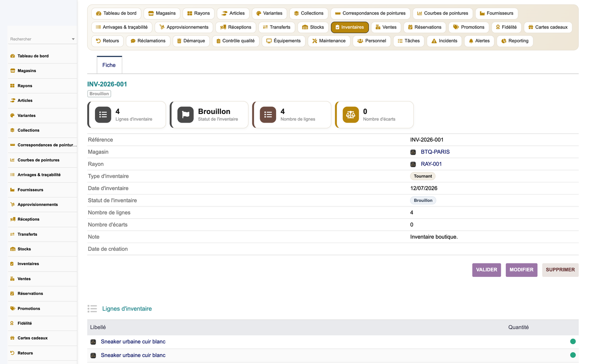
Task: Open the RAY-001 rayon link
Action: tap(431, 164)
